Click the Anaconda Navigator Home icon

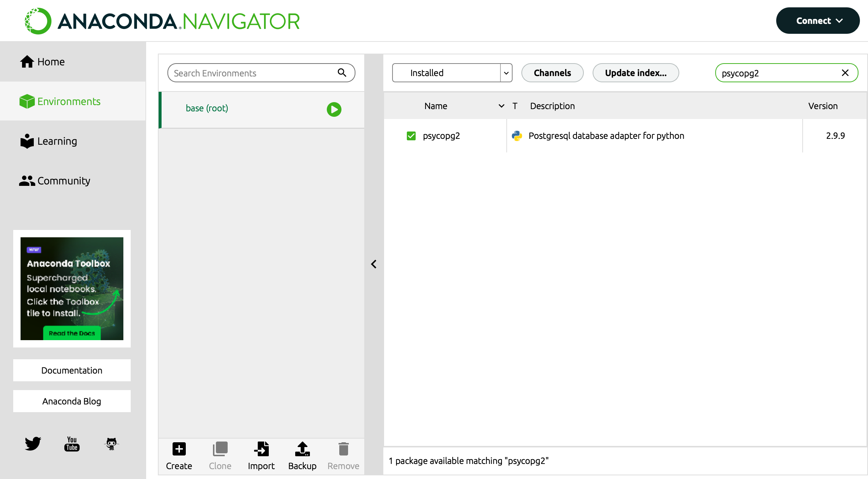(27, 61)
